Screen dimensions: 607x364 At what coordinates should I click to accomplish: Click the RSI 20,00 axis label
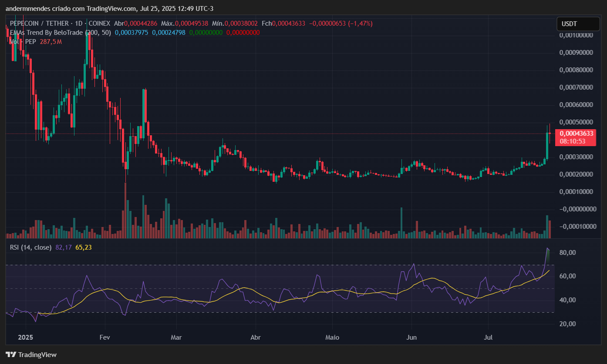click(567, 324)
